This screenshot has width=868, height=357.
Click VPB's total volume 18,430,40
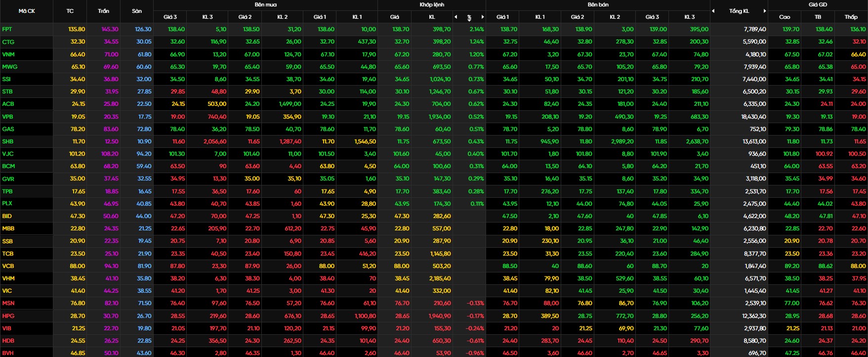tap(753, 117)
